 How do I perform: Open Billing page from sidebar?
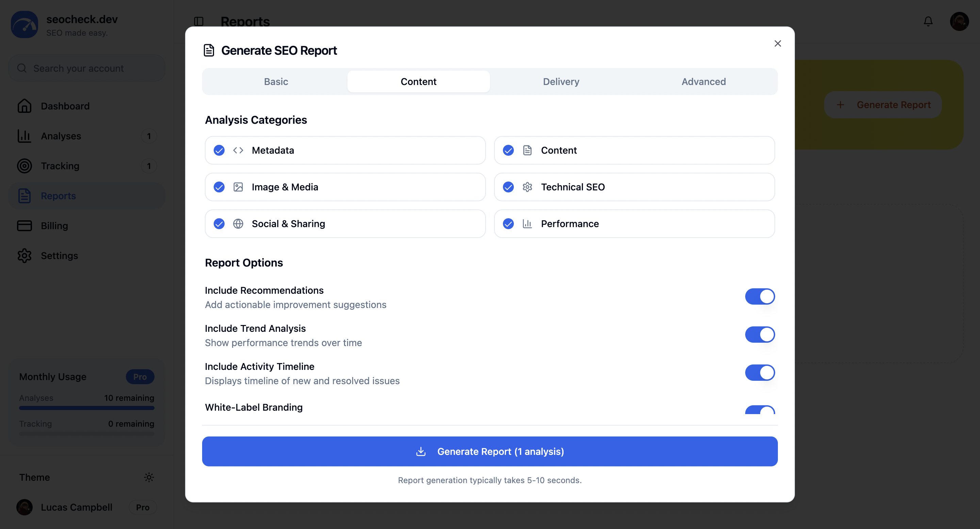coord(87,226)
